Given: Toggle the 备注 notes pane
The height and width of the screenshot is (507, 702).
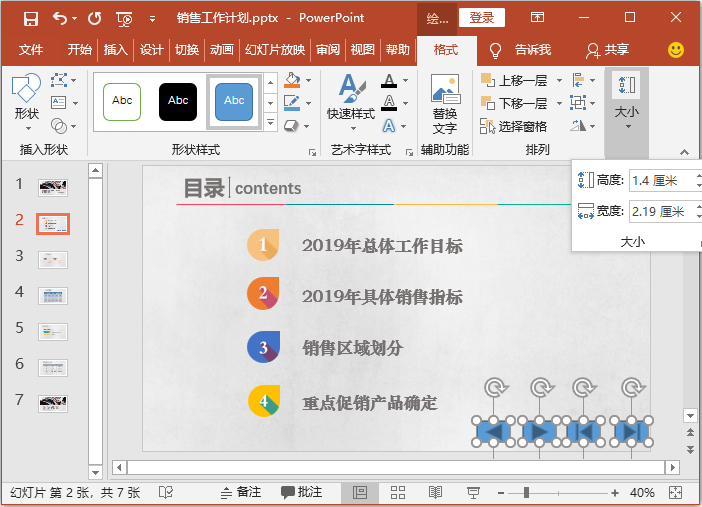Looking at the screenshot, I should pyautogui.click(x=241, y=493).
